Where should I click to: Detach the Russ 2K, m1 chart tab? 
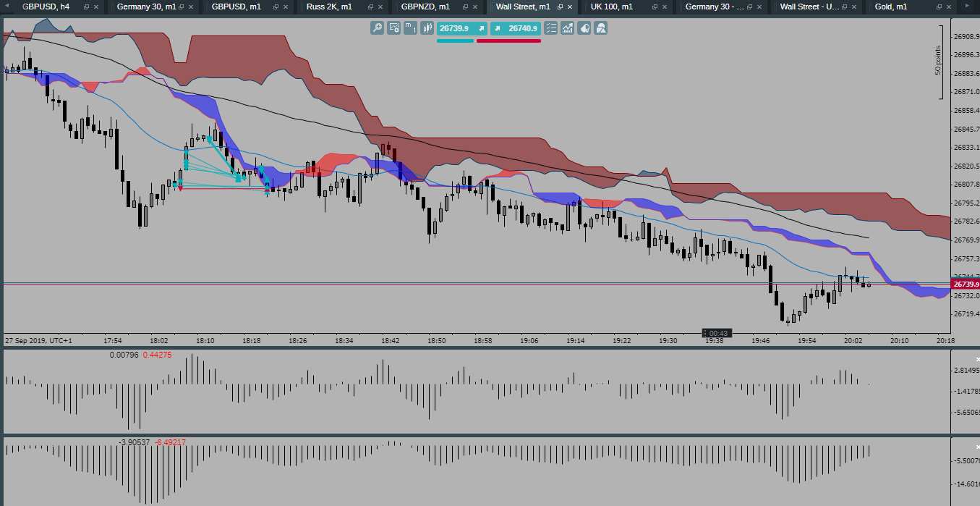coord(371,7)
